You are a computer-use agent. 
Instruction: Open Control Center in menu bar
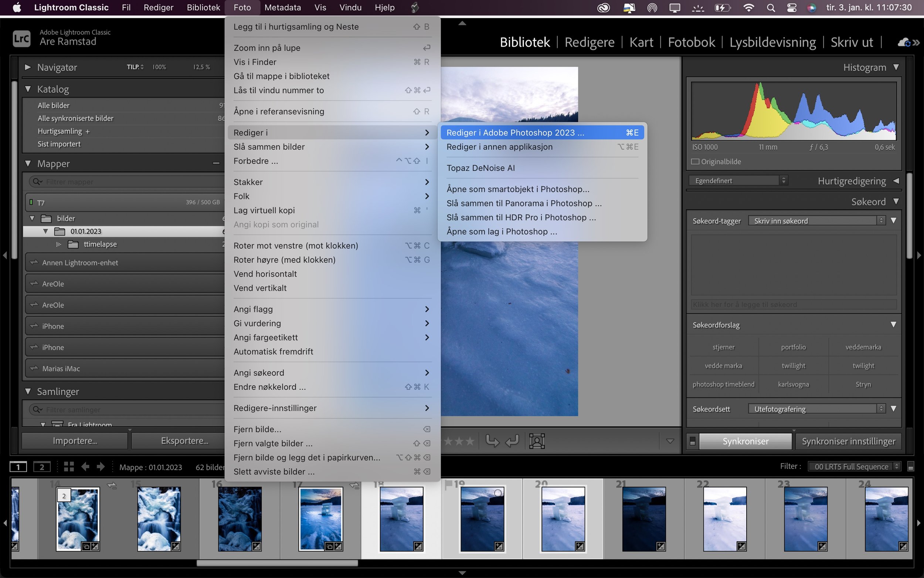pyautogui.click(x=791, y=8)
